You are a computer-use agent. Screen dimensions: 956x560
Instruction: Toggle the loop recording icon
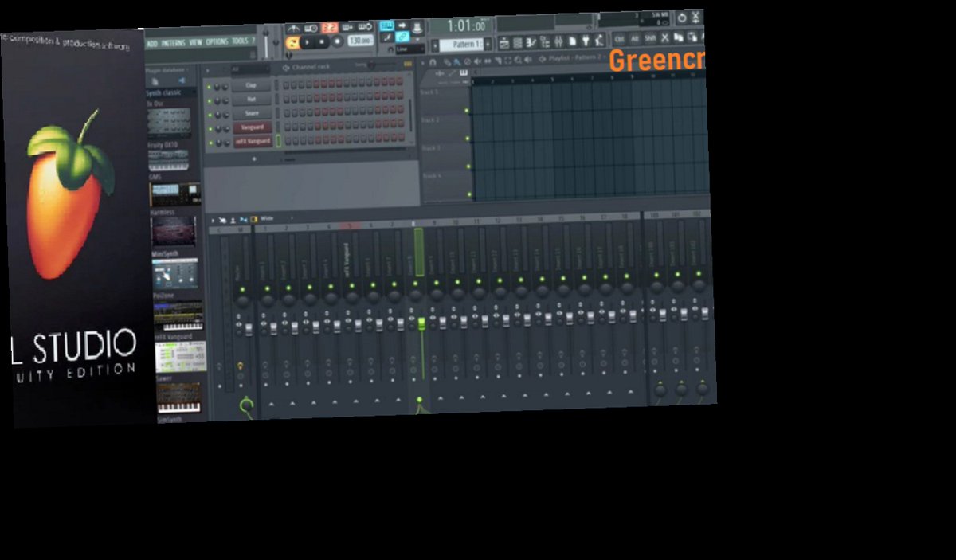pos(365,26)
